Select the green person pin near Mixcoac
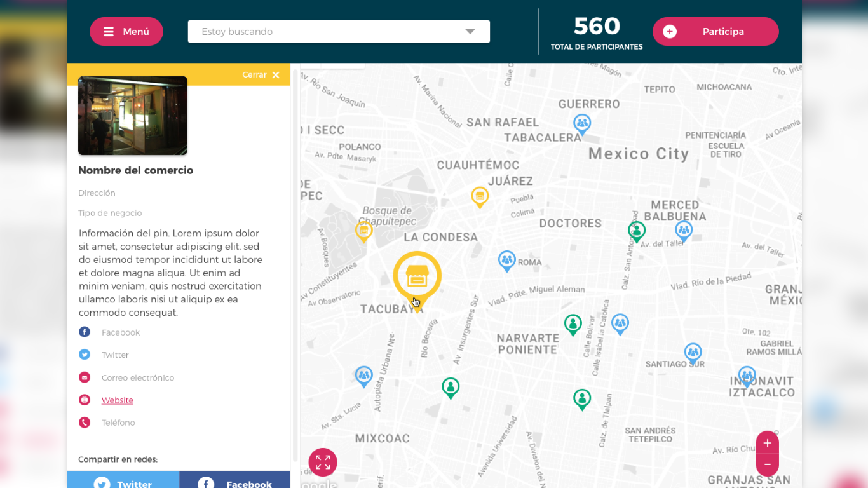The height and width of the screenshot is (488, 868). click(451, 386)
